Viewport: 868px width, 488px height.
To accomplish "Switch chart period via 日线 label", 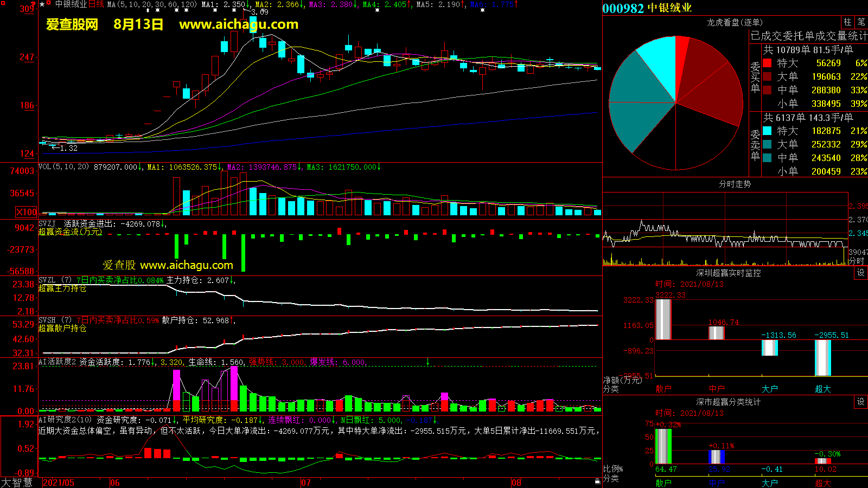I will click(96, 4).
